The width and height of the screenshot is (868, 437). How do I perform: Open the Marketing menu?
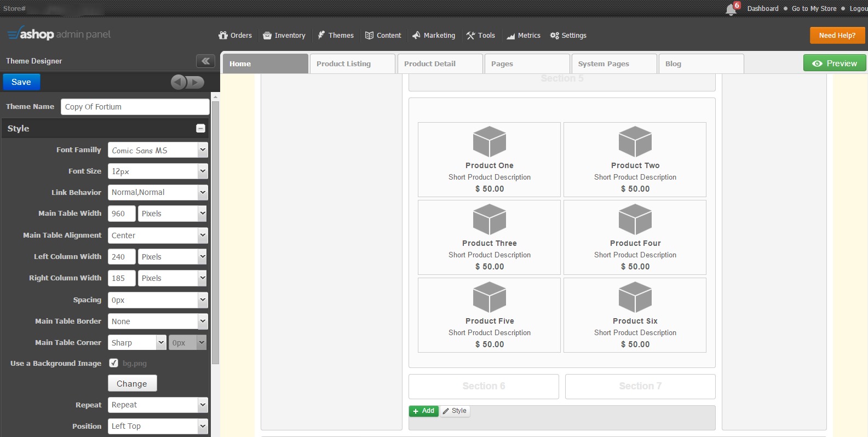[x=433, y=36]
